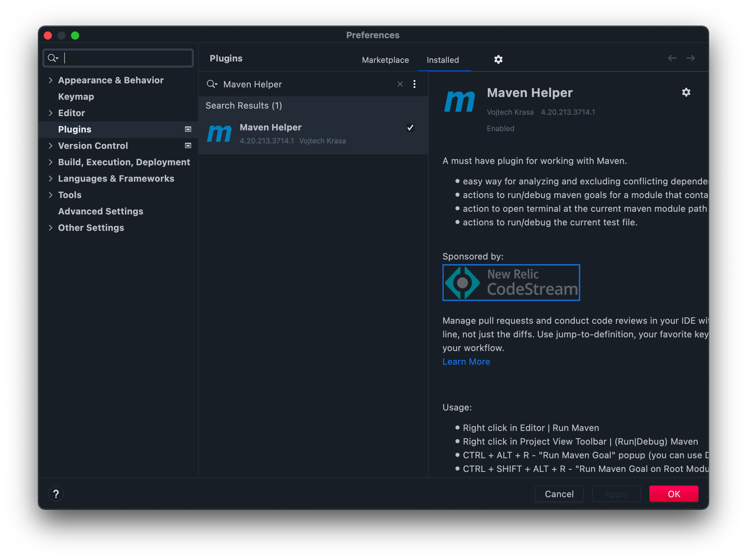The height and width of the screenshot is (560, 747).
Task: Click the New Relic CodeStream sponsor logo
Action: tap(511, 282)
